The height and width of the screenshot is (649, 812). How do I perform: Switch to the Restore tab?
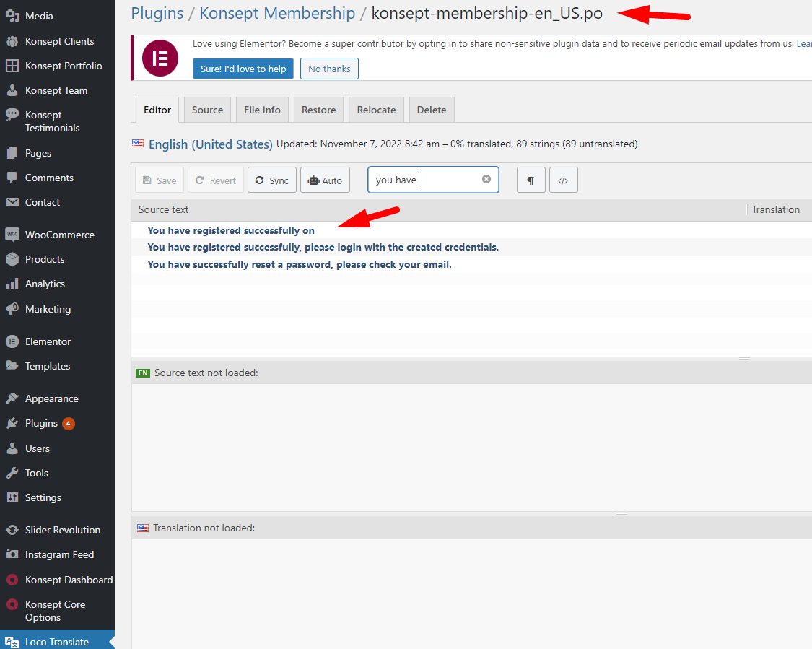pos(318,110)
